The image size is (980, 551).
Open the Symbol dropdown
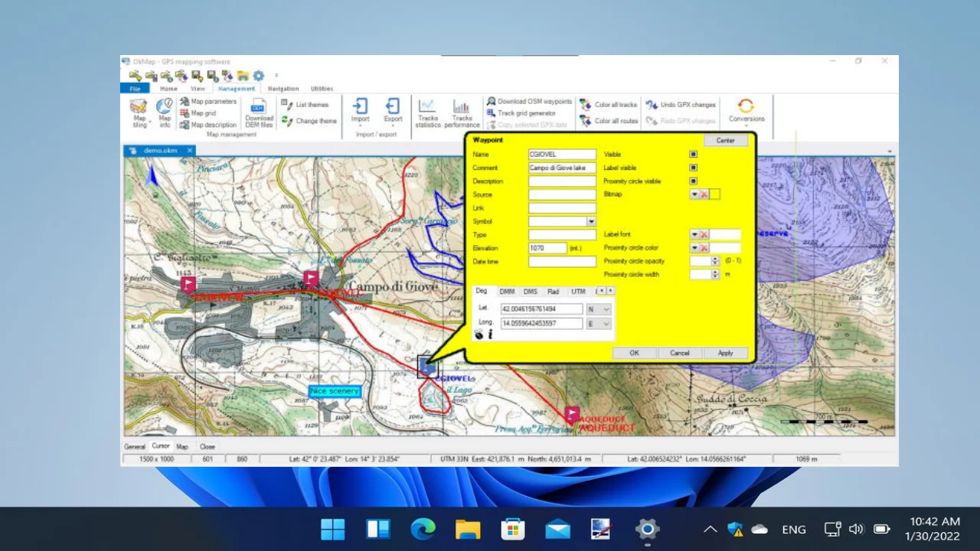point(591,221)
